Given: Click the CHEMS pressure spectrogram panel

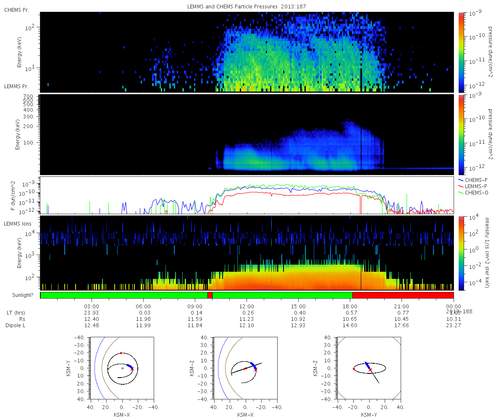Looking at the screenshot, I should pyautogui.click(x=247, y=52).
